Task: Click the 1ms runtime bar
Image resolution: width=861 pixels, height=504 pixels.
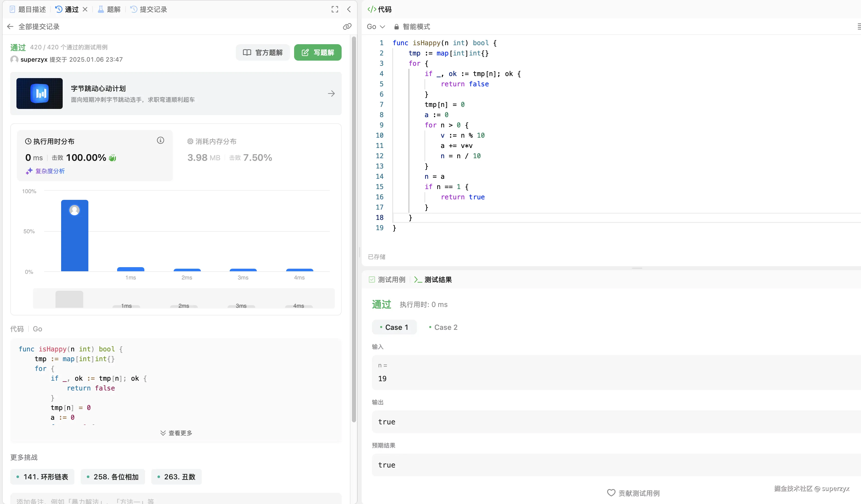Action: click(130, 269)
